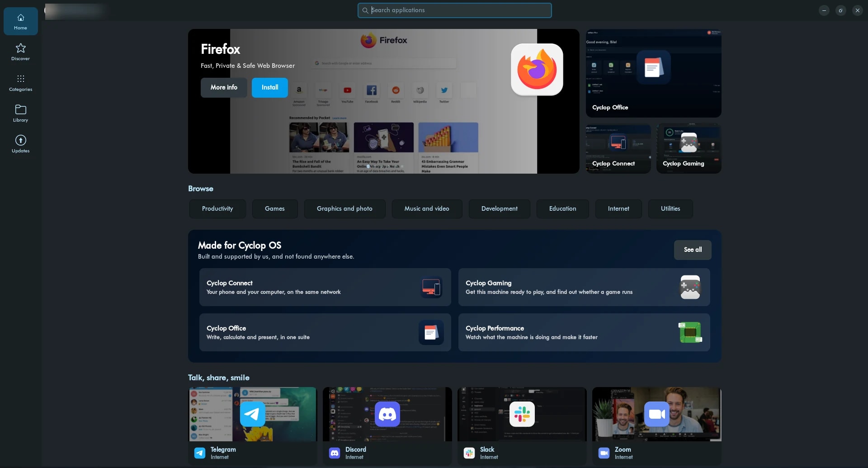Screen dimensions: 868x468
Task: Click More info for Firefox
Action: 224,87
